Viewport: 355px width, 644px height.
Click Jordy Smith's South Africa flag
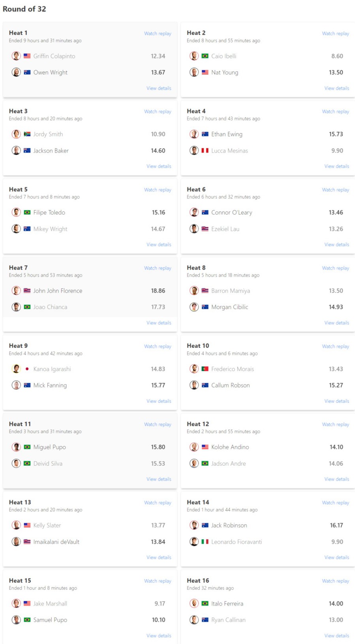tap(27, 134)
